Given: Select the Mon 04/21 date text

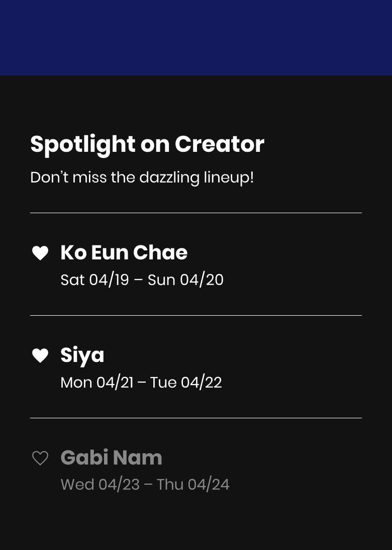Looking at the screenshot, I should click(97, 382).
